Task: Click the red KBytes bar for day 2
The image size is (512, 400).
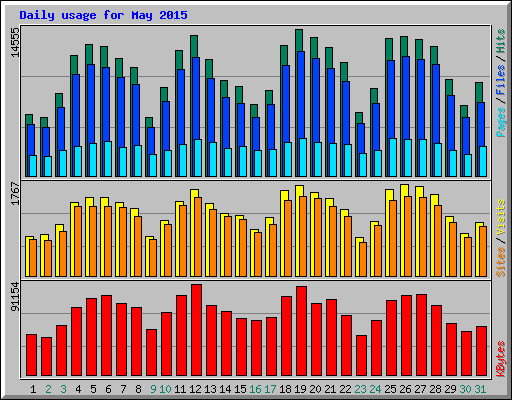Action: 46,356
